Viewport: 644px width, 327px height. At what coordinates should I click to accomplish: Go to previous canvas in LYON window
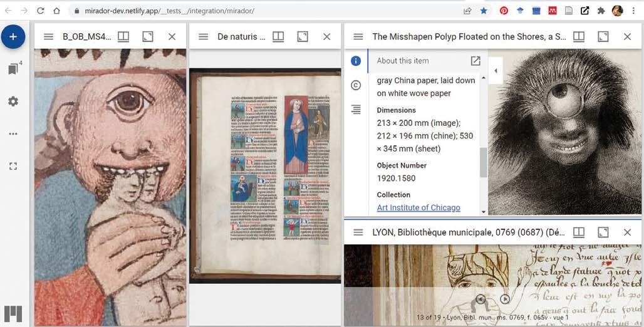480,299
